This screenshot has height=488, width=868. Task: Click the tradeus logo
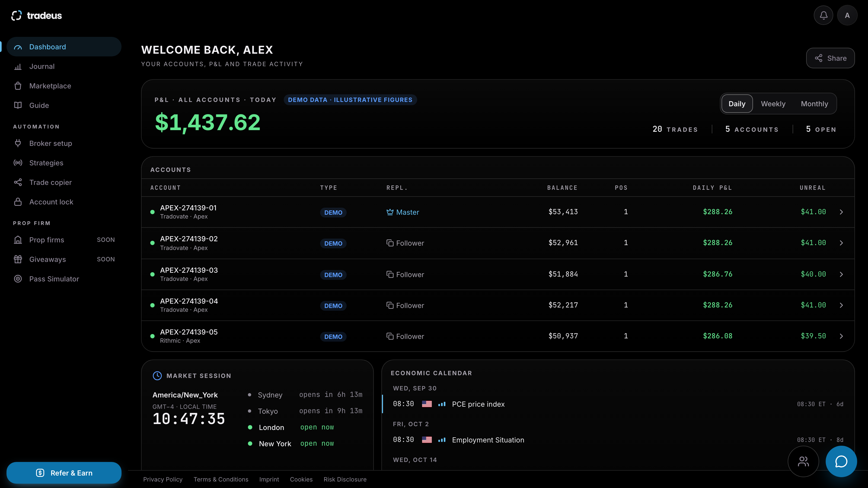point(36,15)
